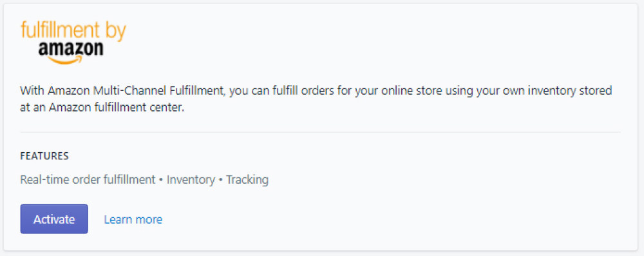This screenshot has height=256, width=644.
Task: Click 'your own inventory stored' text
Action: pyautogui.click(x=544, y=90)
